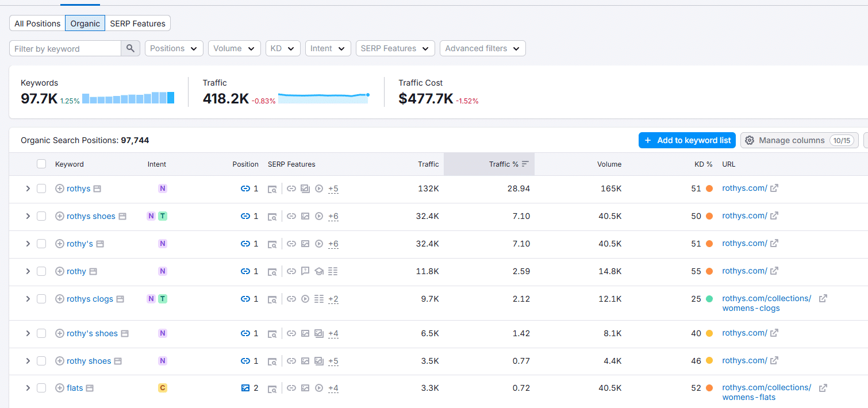Toggle the select-all checkbox in table header
This screenshot has height=408, width=868.
click(x=41, y=164)
